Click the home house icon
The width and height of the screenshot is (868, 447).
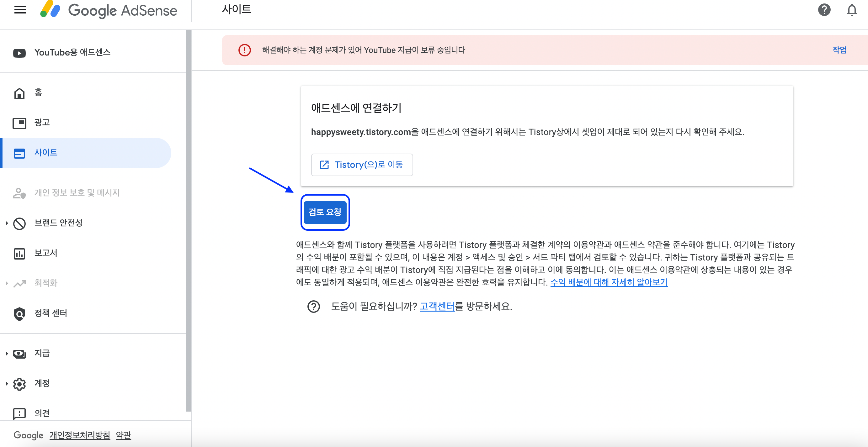coord(19,93)
